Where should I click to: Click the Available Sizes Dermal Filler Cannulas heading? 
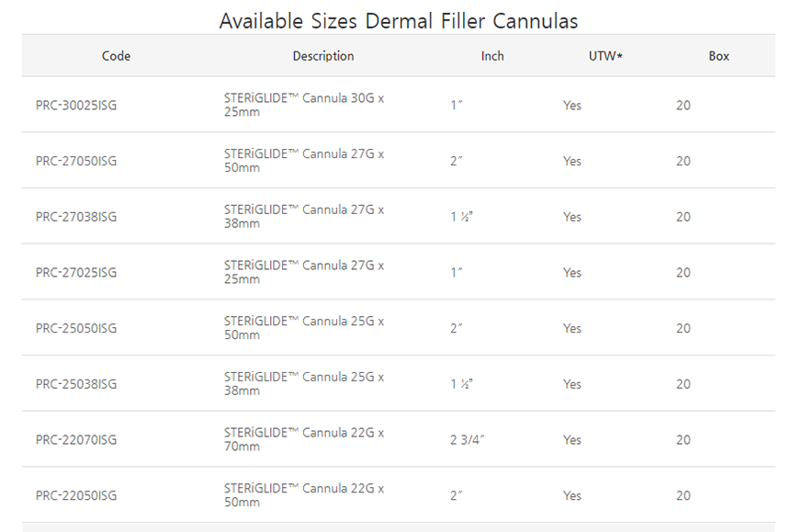click(399, 20)
